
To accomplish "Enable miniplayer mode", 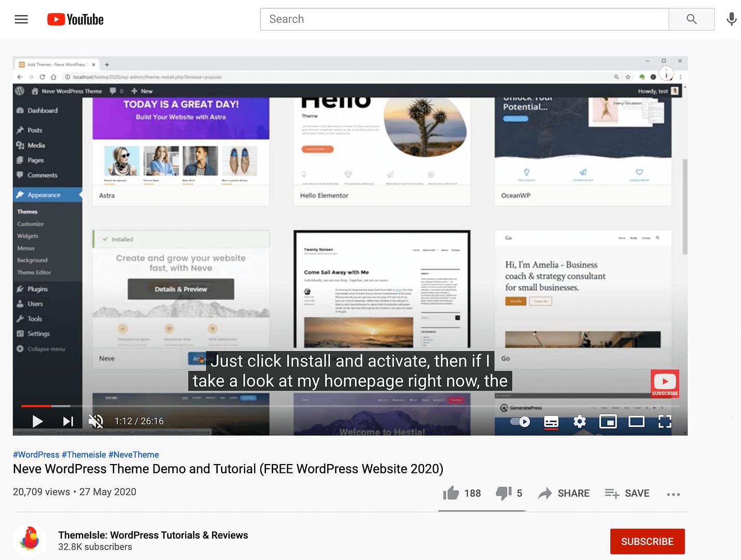I will [x=608, y=422].
